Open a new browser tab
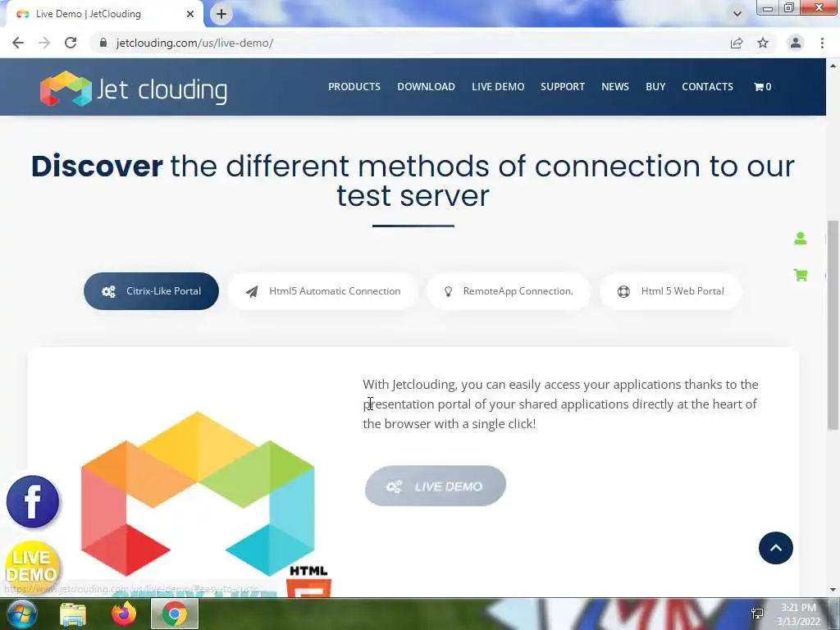Image resolution: width=840 pixels, height=630 pixels. click(221, 14)
